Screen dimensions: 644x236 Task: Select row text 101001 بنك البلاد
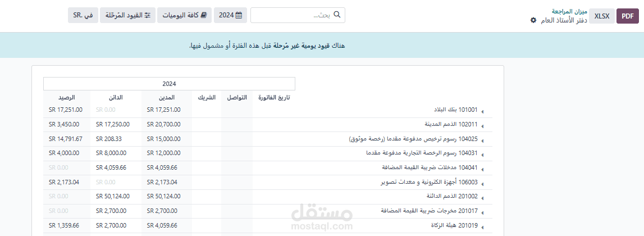[455, 110]
